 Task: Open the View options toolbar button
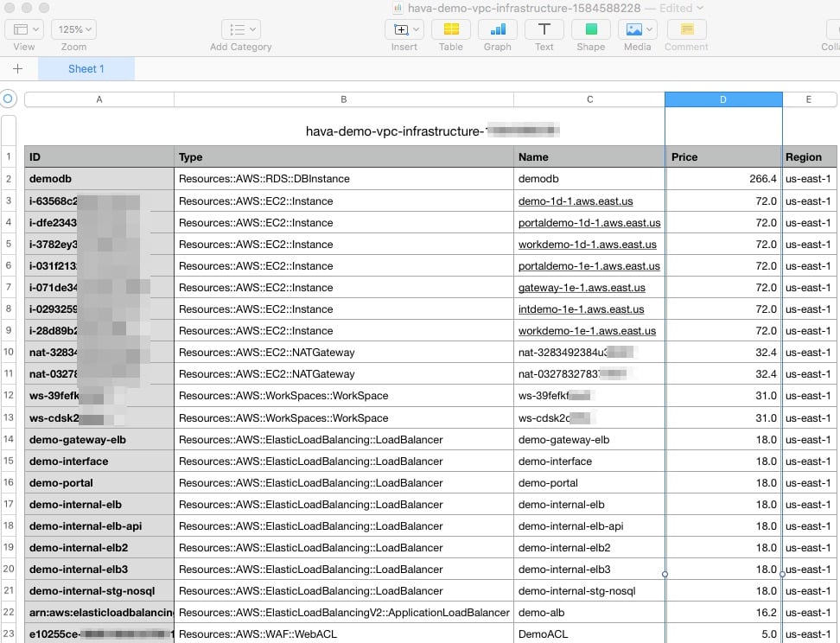pos(24,29)
